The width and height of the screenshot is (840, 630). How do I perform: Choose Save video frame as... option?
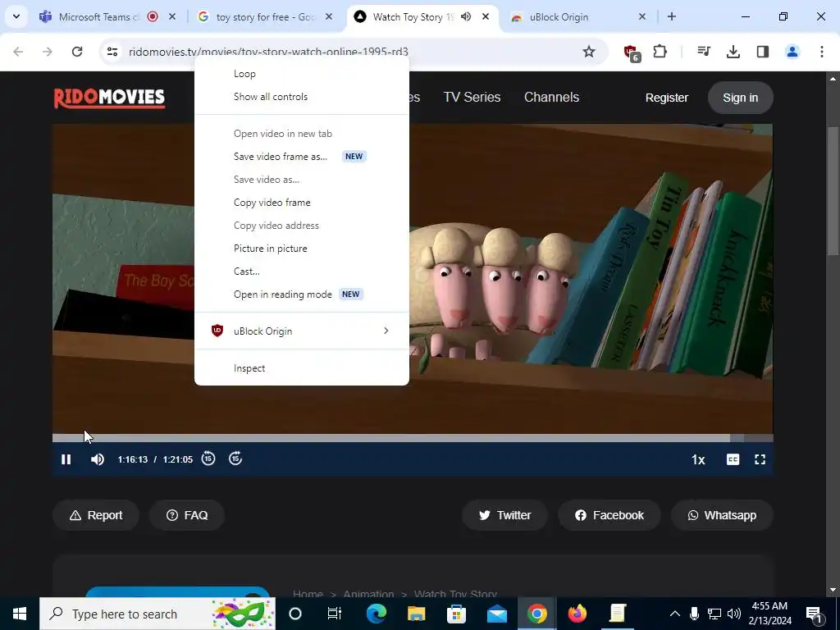pyautogui.click(x=302, y=157)
